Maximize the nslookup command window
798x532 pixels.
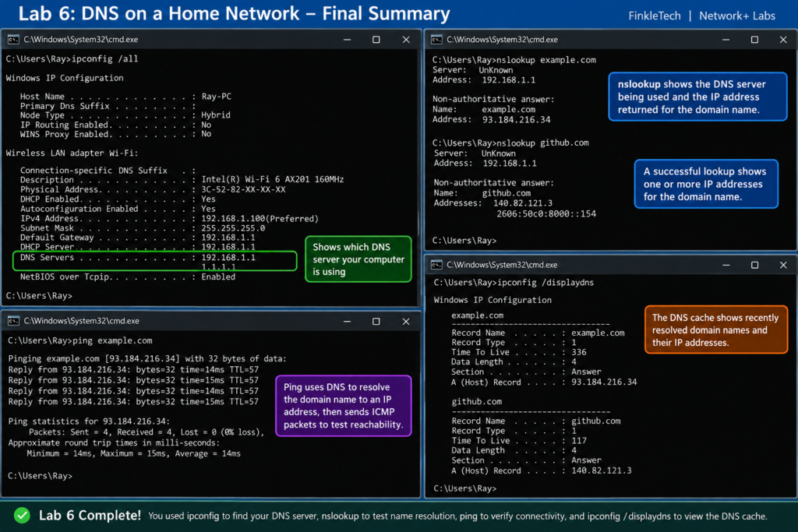coord(754,40)
